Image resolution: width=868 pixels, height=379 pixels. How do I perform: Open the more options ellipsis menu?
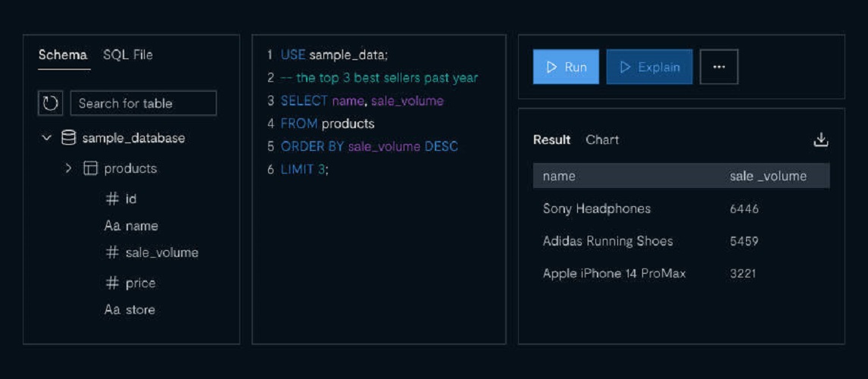coord(719,67)
